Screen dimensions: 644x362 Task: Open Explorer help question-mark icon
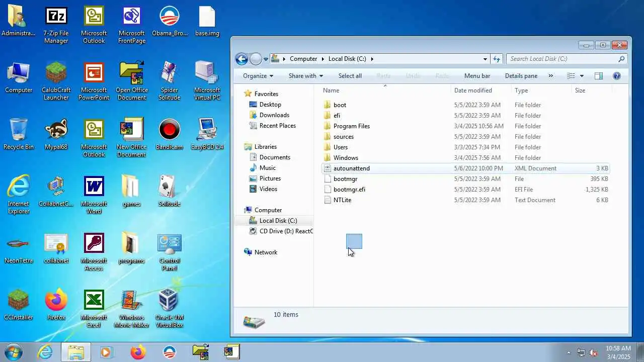click(617, 76)
